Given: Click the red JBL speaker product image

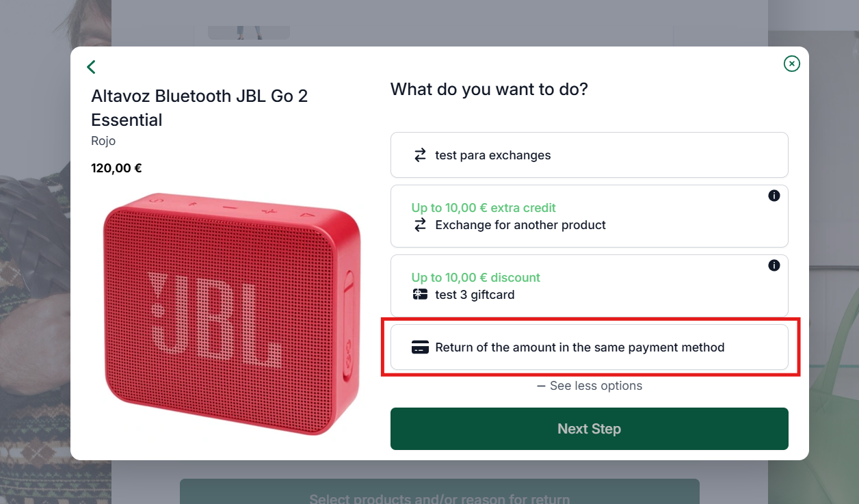Looking at the screenshot, I should coord(232,313).
